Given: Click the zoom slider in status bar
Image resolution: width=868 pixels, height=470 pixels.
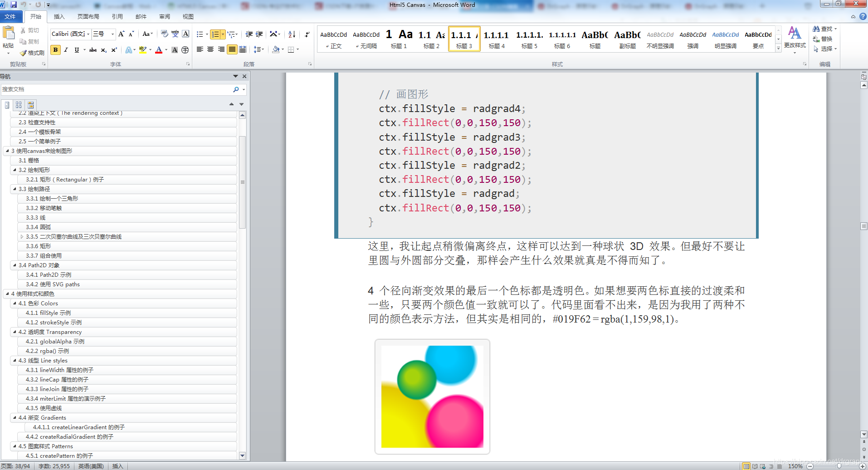Looking at the screenshot, I should point(839,466).
